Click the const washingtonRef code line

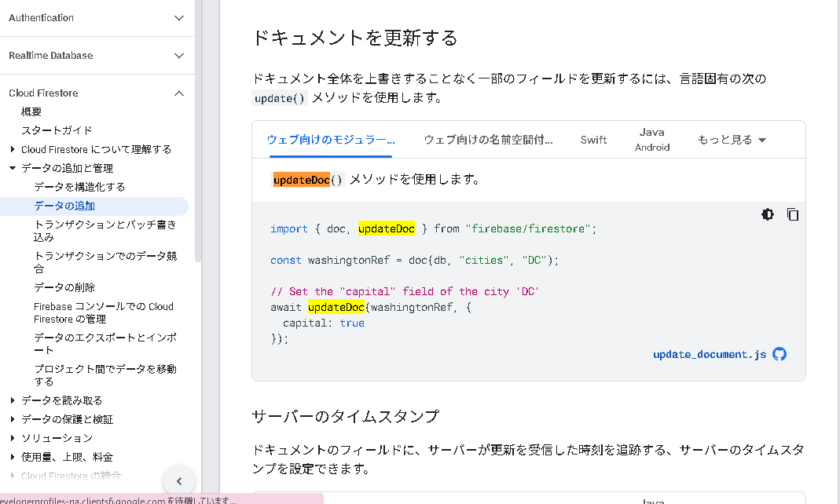(414, 260)
